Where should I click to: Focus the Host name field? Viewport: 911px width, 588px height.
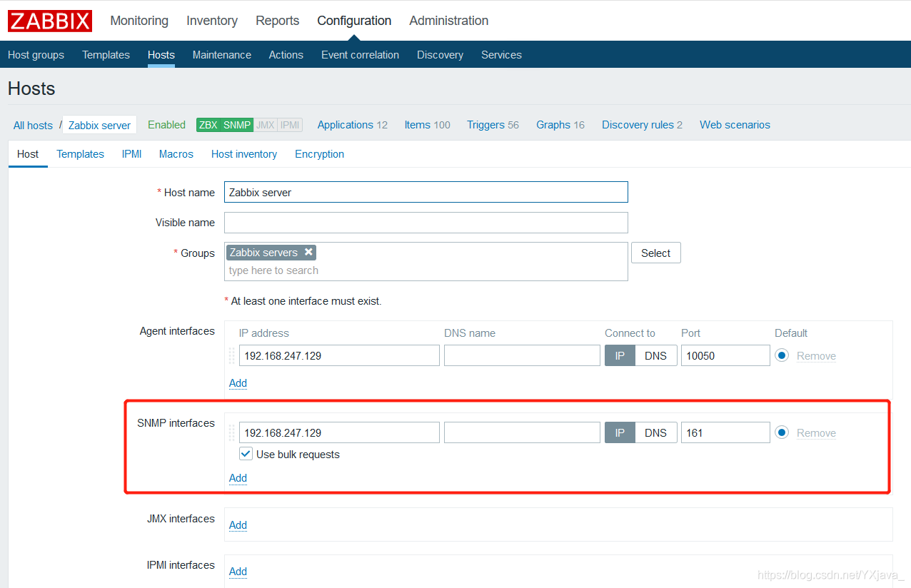(x=426, y=192)
